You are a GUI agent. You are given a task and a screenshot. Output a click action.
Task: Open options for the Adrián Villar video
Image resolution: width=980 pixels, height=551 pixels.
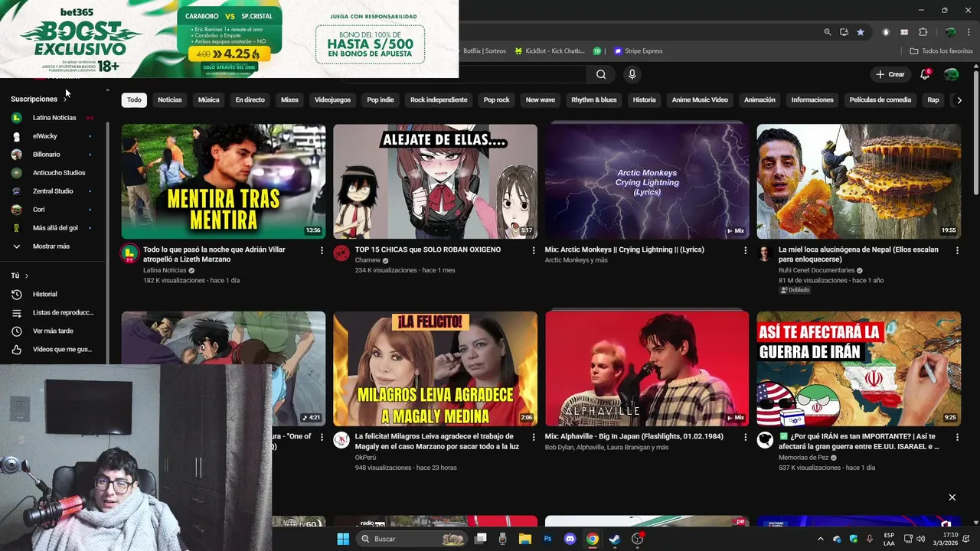(x=322, y=250)
